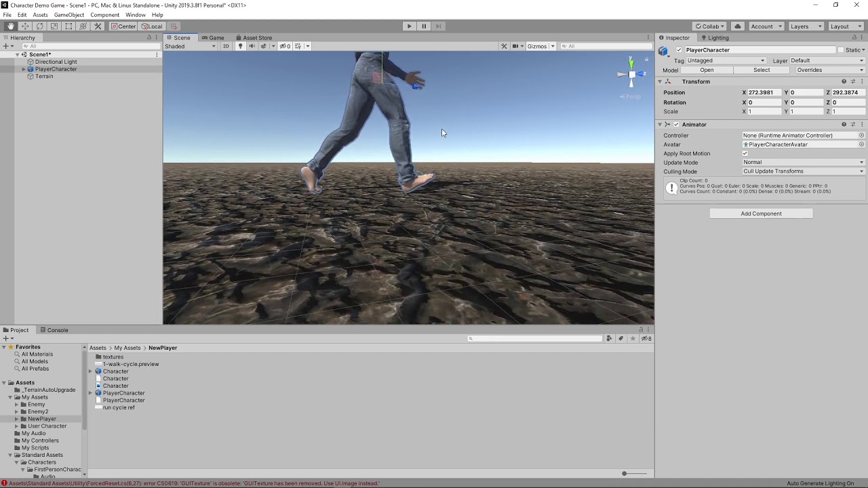Image resolution: width=868 pixels, height=488 pixels.
Task: Click the grid snapping icon next to Local
Action: (x=174, y=26)
